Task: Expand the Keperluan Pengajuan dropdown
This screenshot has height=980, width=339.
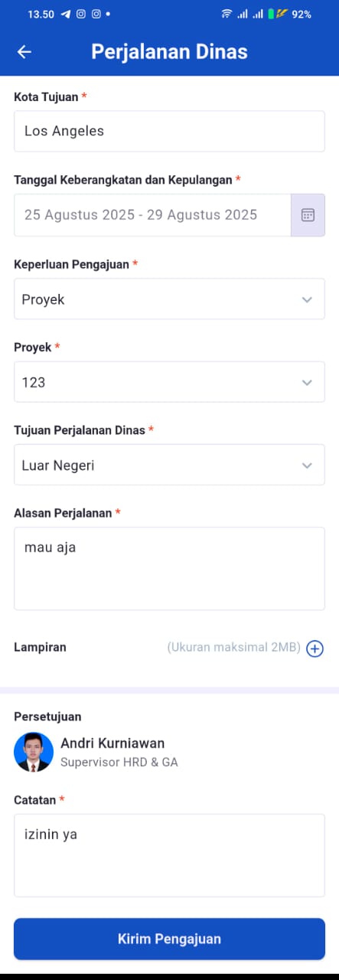Action: pyautogui.click(x=169, y=299)
